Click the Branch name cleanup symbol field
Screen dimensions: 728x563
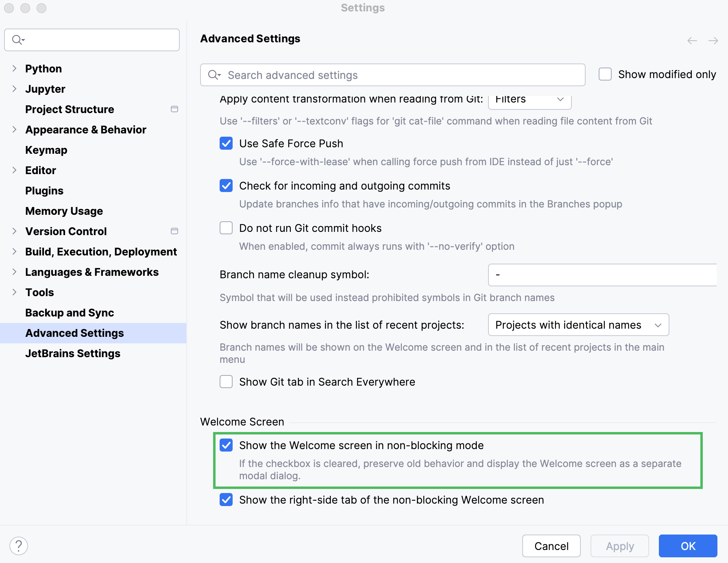602,275
